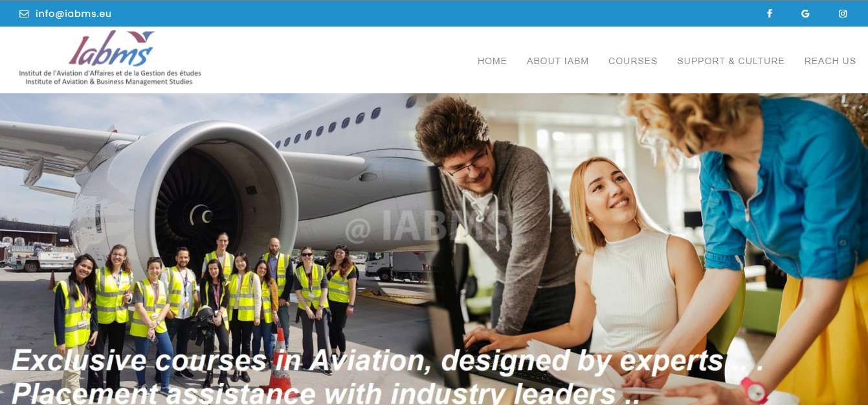The image size is (868, 405).
Task: Click the French institute name under the logo
Action: coord(110,73)
